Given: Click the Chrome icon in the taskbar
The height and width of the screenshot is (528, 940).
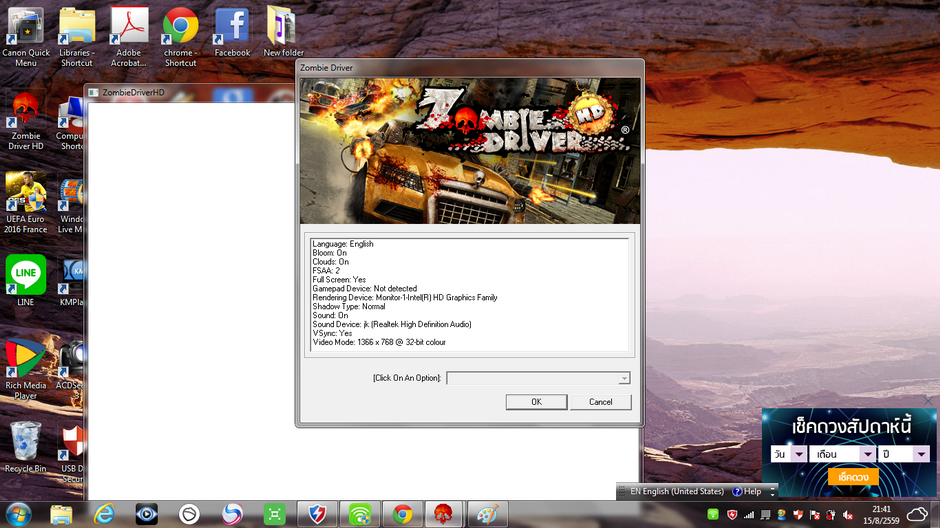Looking at the screenshot, I should point(403,514).
